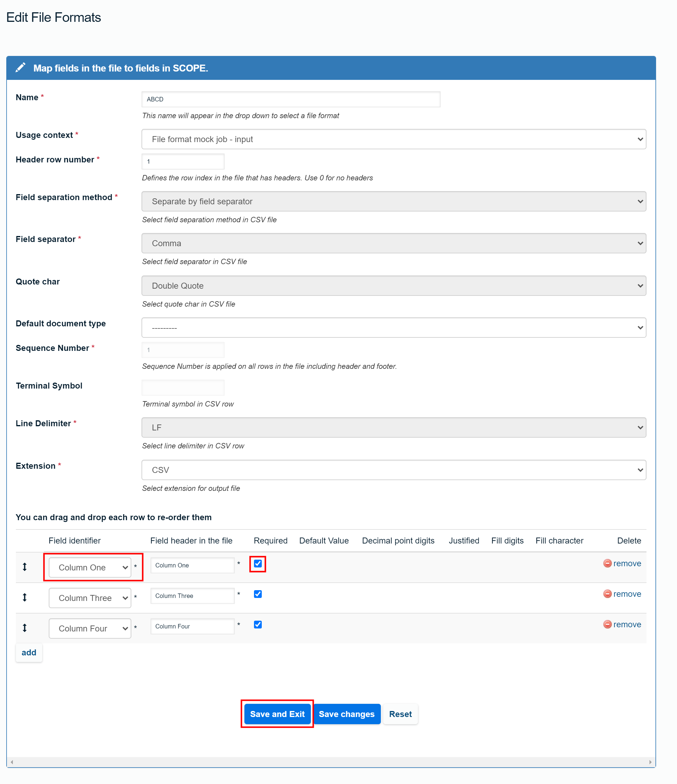Click the Decimal point digits column header
Screen dimensions: 677x784
398,541
